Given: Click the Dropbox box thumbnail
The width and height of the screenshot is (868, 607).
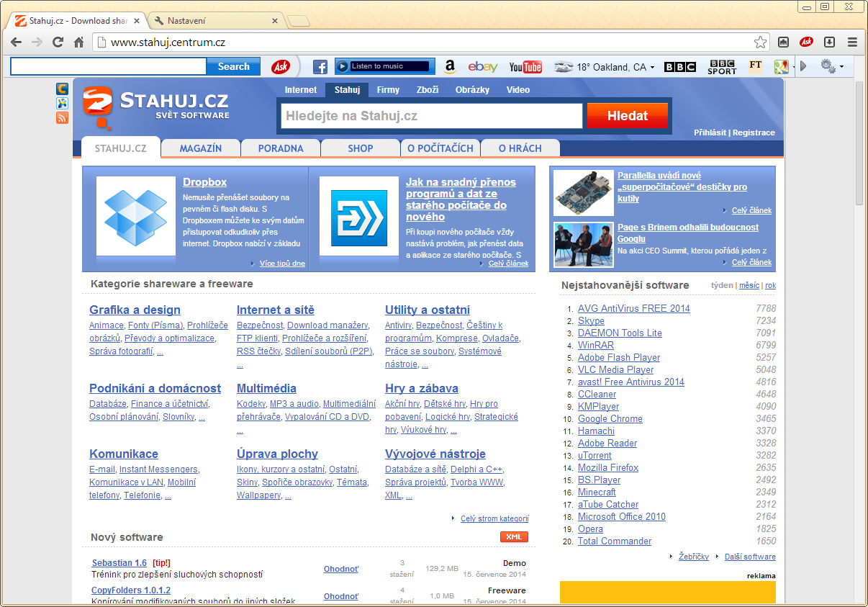Looking at the screenshot, I should click(x=136, y=215).
